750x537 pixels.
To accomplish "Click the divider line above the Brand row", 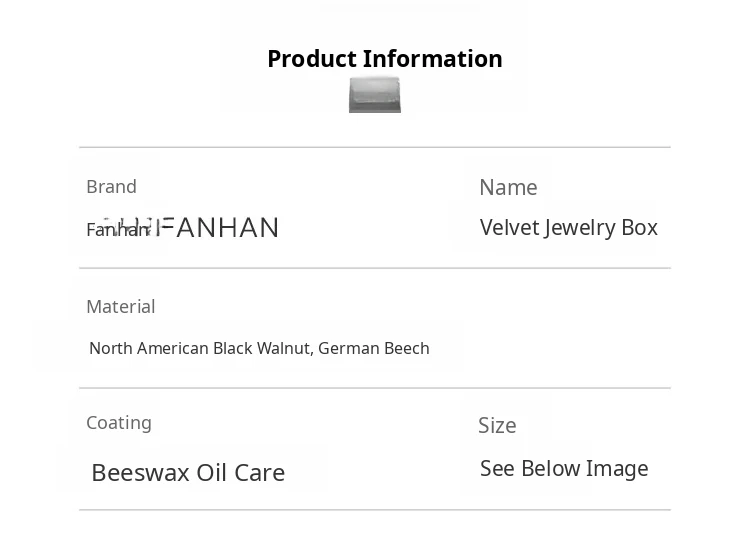I will 375,148.
